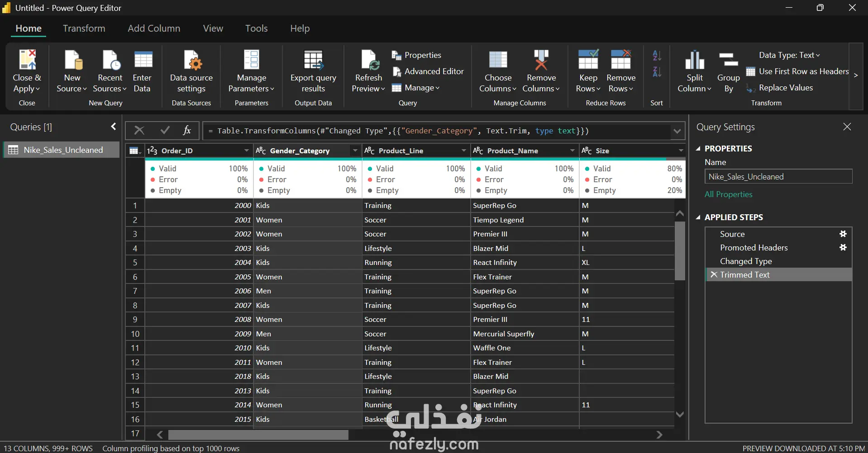Click the vertical scrollbar down arrow

[x=680, y=414]
